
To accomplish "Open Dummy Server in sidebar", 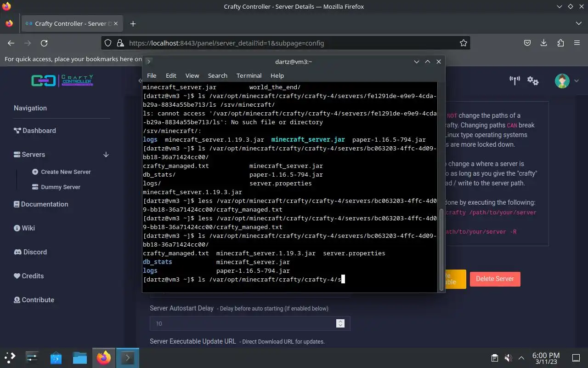I will click(x=56, y=187).
